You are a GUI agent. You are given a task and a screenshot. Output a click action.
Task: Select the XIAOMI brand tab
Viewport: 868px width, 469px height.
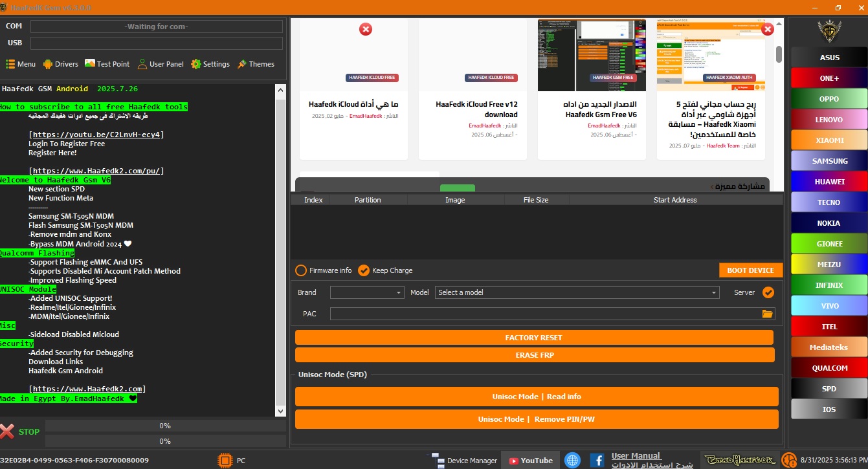click(829, 140)
